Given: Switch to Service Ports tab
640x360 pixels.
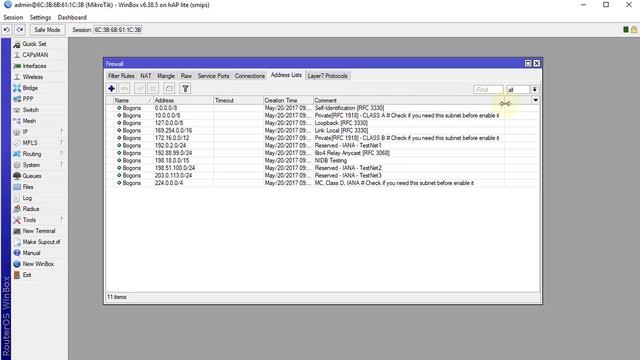Looking at the screenshot, I should tap(213, 76).
